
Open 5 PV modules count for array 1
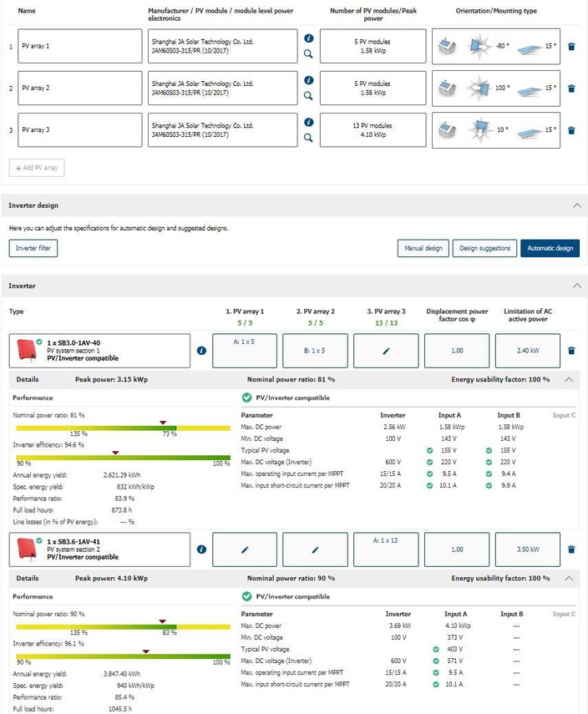click(x=373, y=46)
